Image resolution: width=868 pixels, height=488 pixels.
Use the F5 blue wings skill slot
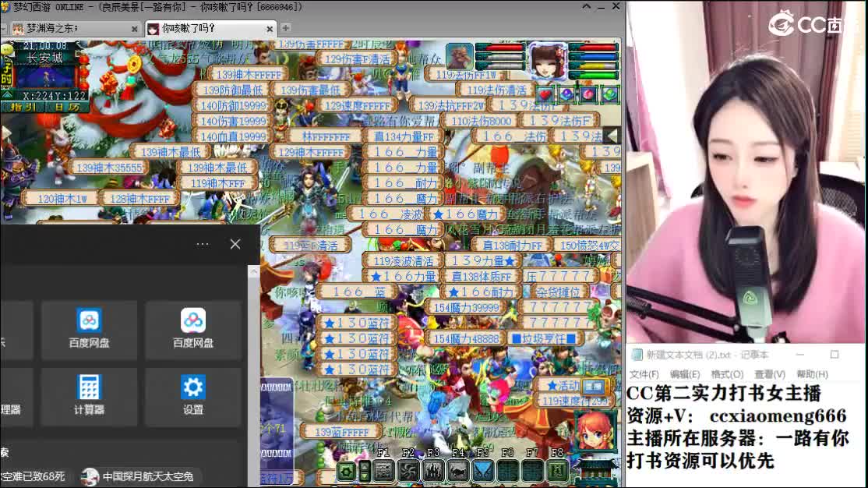(x=483, y=471)
